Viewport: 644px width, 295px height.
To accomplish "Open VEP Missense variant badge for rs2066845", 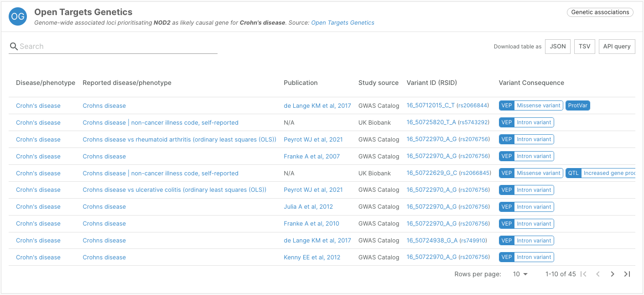I will [x=531, y=173].
